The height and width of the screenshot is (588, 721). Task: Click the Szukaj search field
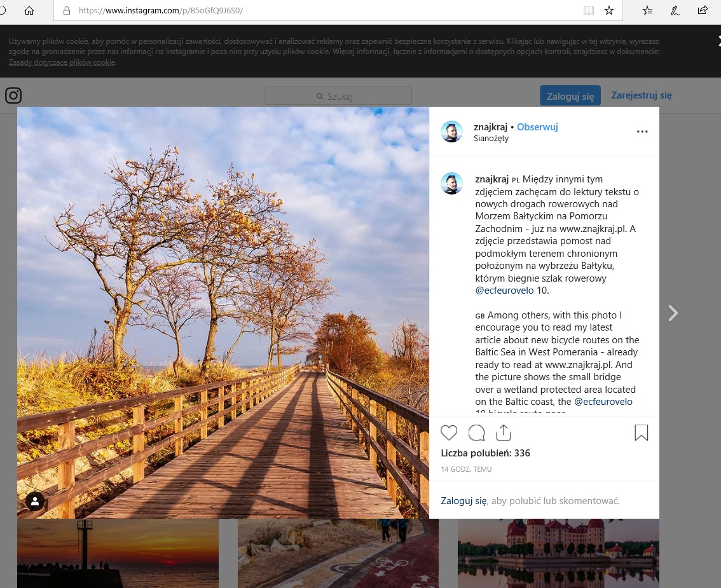click(x=338, y=96)
